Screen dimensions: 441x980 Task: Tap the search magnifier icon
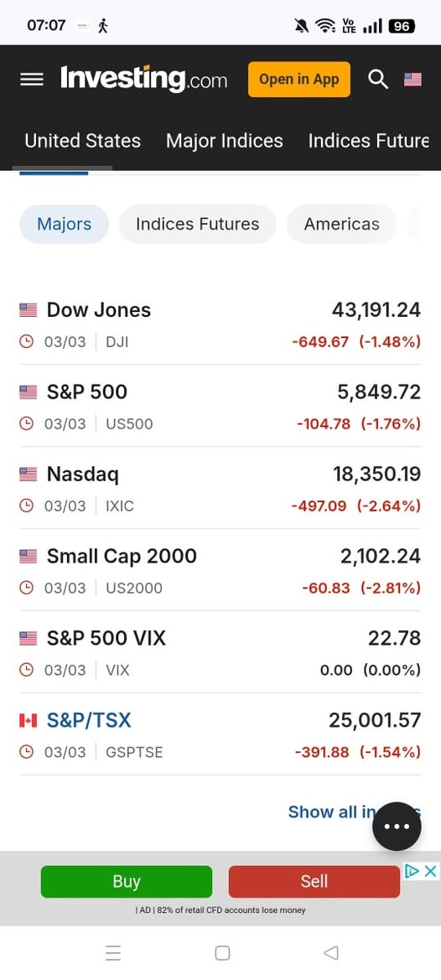[x=378, y=80]
